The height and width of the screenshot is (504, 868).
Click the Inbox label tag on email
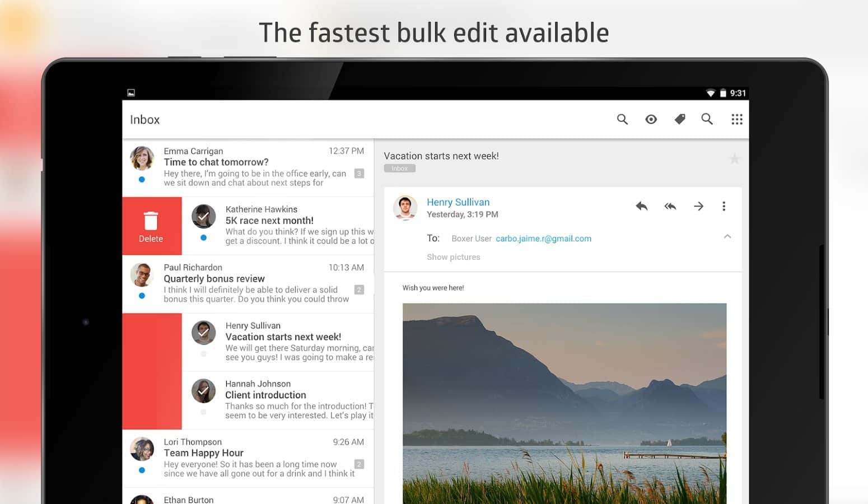399,169
